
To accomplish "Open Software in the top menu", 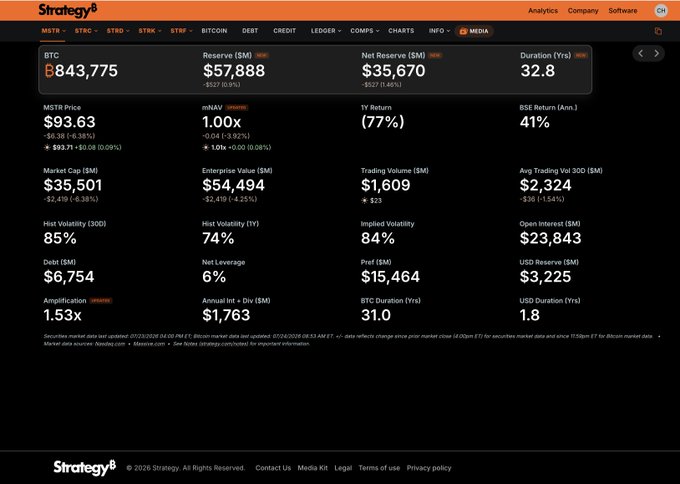I will 623,10.
